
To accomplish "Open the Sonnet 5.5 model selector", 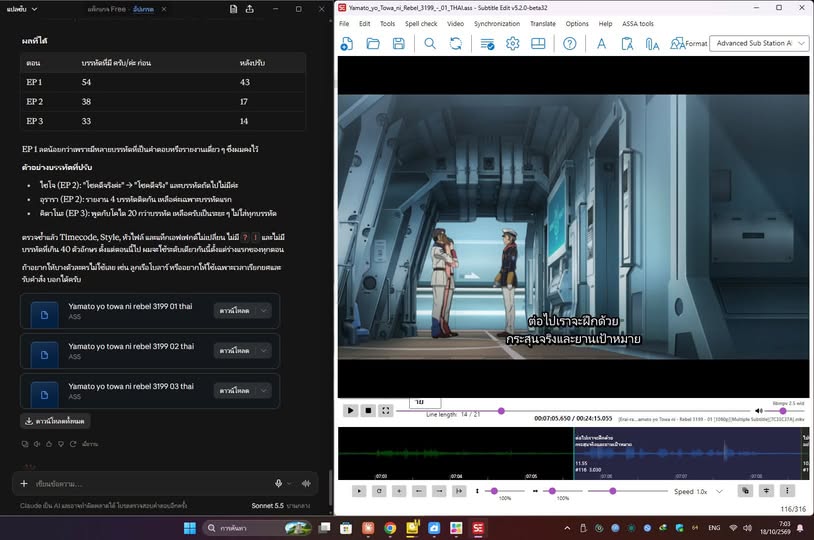I will point(280,505).
